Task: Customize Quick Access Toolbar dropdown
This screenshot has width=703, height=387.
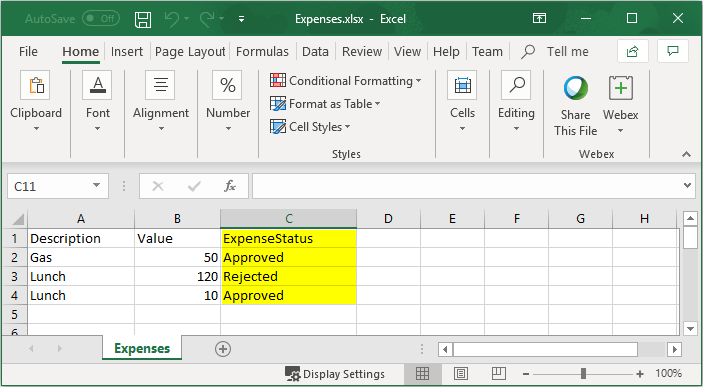Action: (241, 19)
